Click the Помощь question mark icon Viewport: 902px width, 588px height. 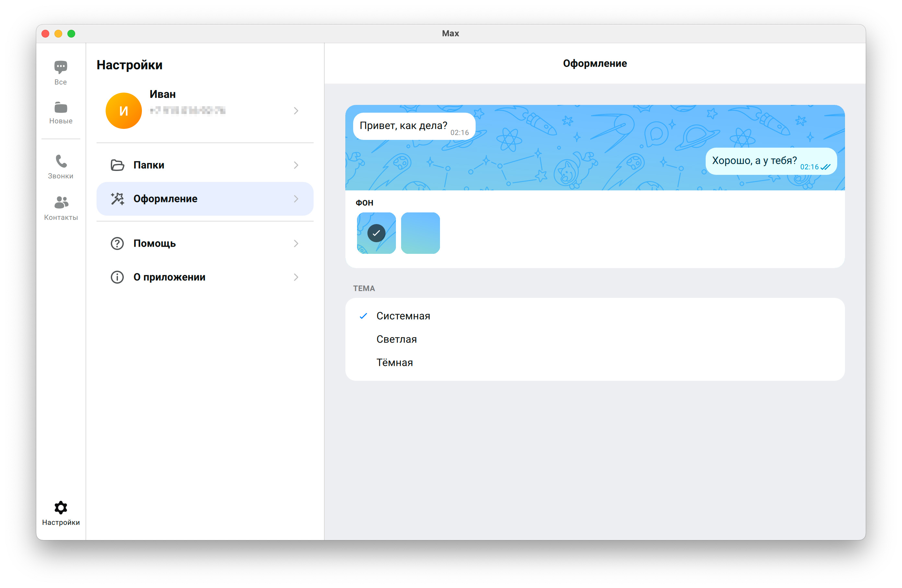point(117,243)
